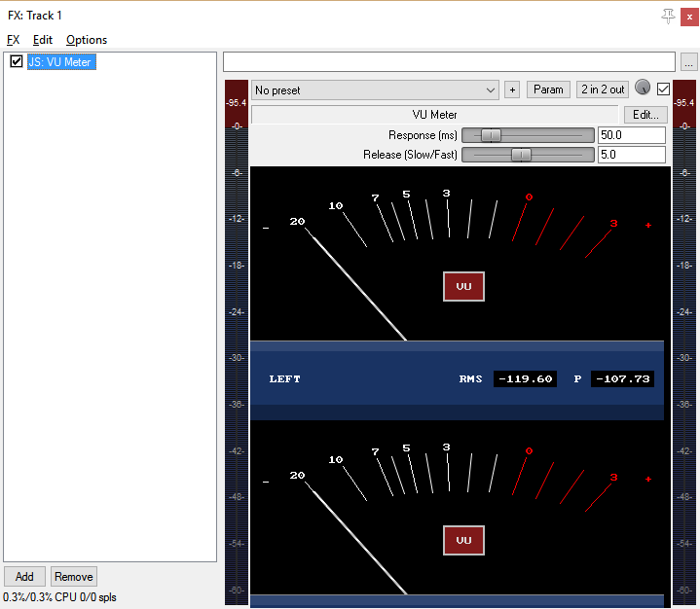700x609 pixels.
Task: Open the ellipsis options button
Action: 689,62
